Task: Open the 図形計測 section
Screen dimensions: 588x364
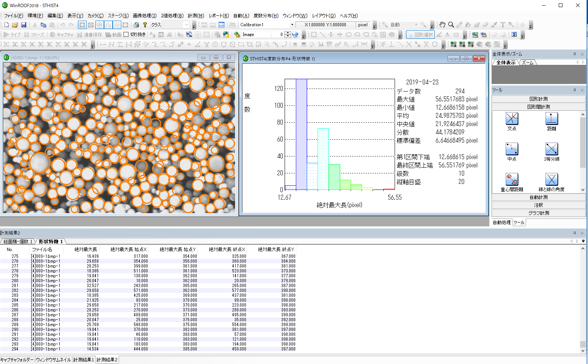Action: 538,99
